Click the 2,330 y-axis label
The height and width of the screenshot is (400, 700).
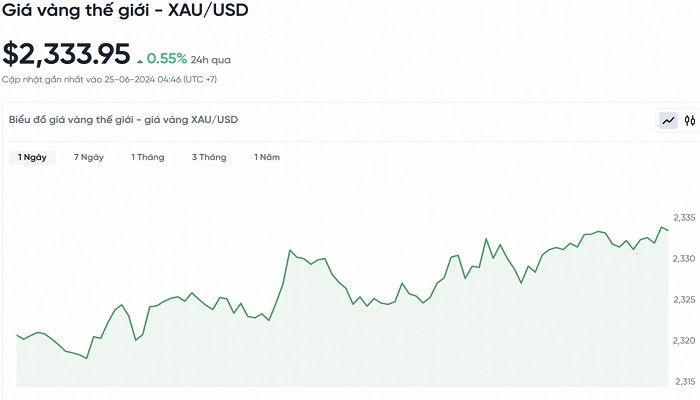[x=684, y=259]
